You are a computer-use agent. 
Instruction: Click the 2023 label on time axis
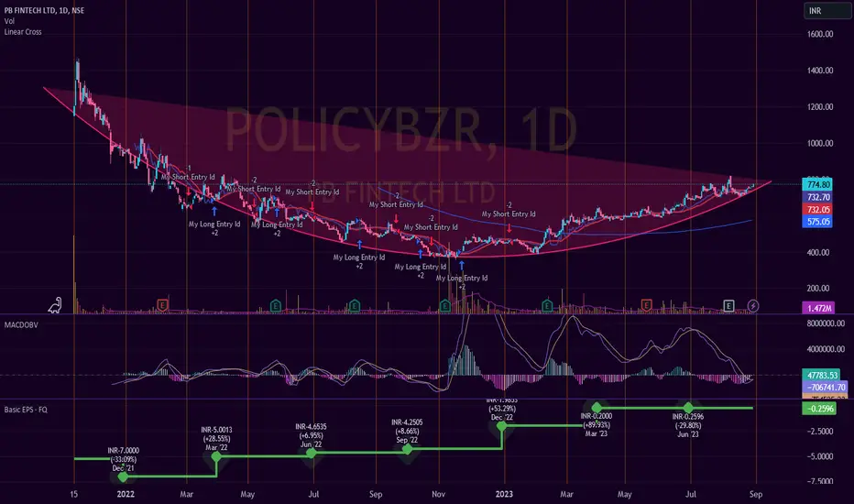pos(504,494)
